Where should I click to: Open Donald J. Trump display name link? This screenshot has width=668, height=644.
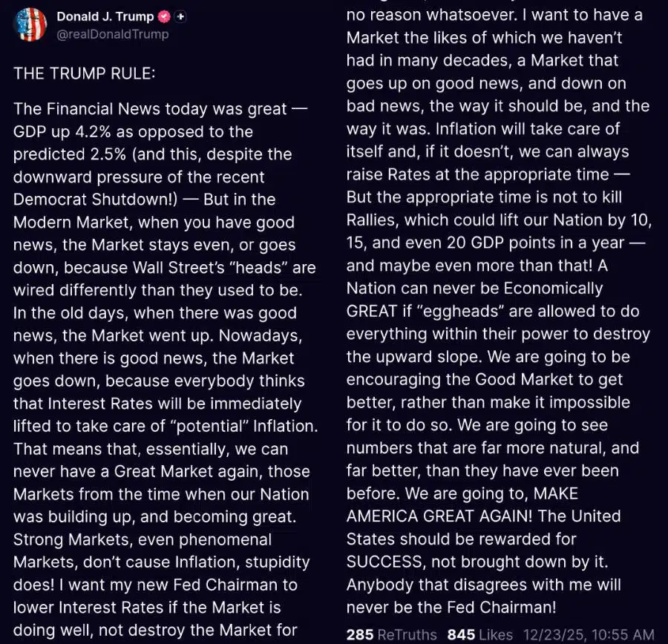(x=105, y=16)
